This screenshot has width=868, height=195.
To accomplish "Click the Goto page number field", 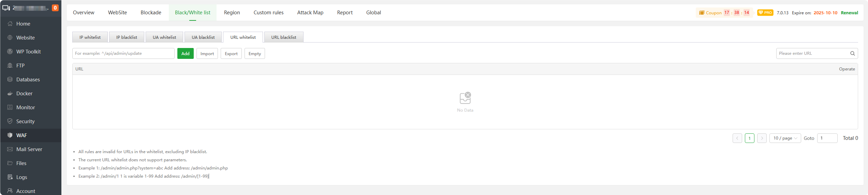I will pyautogui.click(x=827, y=138).
